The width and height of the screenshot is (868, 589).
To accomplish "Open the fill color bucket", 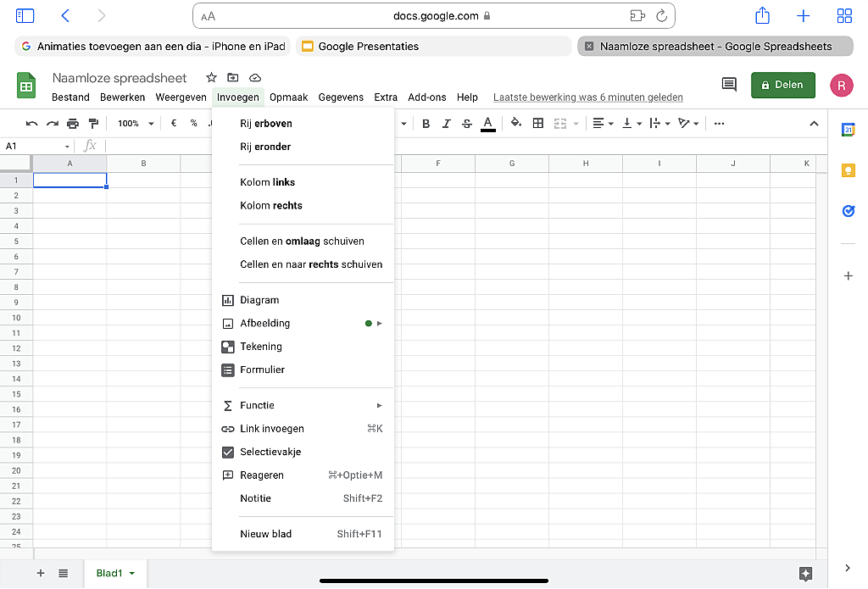I will click(x=516, y=123).
